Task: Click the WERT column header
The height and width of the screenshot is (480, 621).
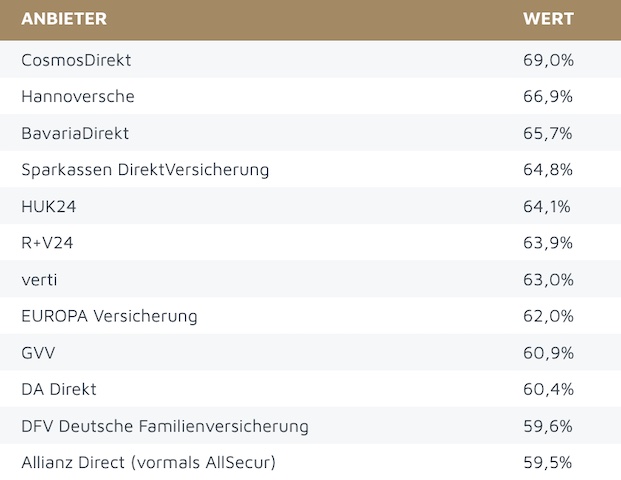Action: coord(547,19)
